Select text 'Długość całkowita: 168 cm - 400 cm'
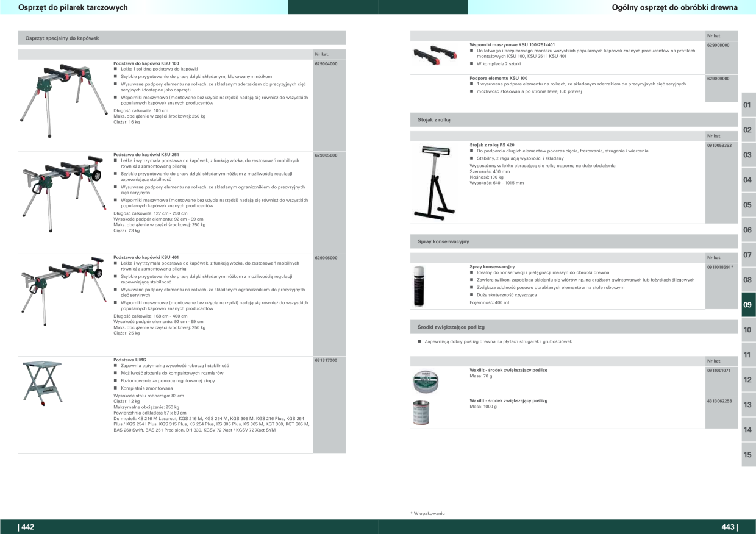The image size is (756, 534). point(151,316)
